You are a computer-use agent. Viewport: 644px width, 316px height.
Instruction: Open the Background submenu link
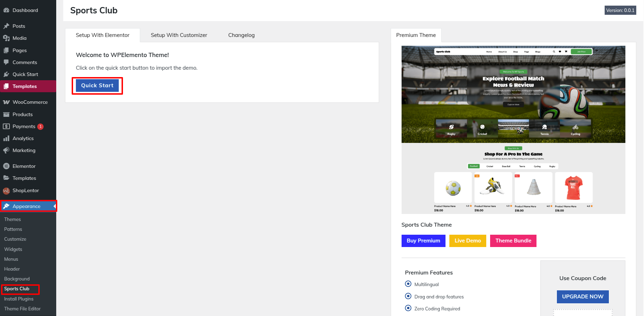pyautogui.click(x=17, y=279)
